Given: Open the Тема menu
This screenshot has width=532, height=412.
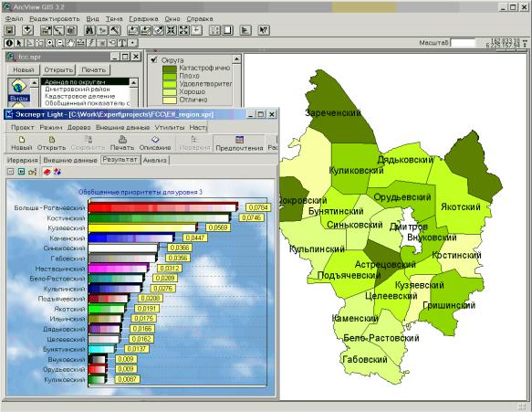Looking at the screenshot, I should click(114, 19).
